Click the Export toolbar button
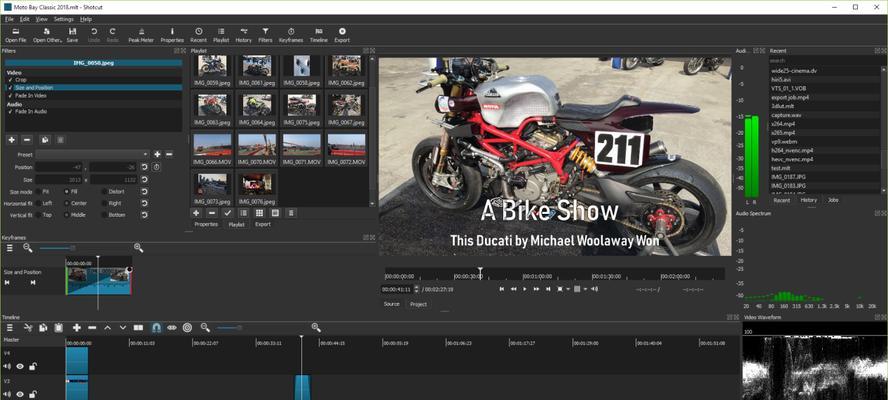 (x=342, y=35)
